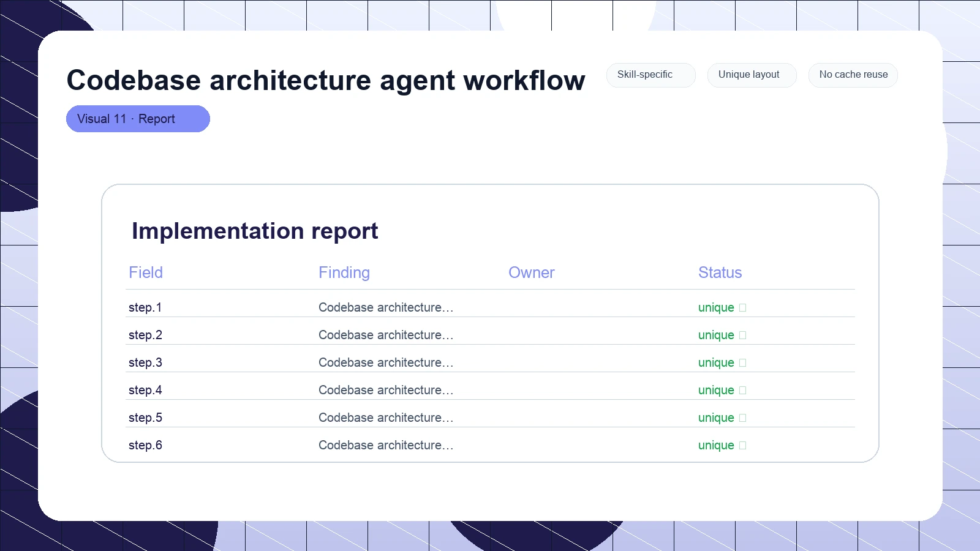Image resolution: width=980 pixels, height=551 pixels.
Task: Click the unique status in step.3 row
Action: (722, 362)
